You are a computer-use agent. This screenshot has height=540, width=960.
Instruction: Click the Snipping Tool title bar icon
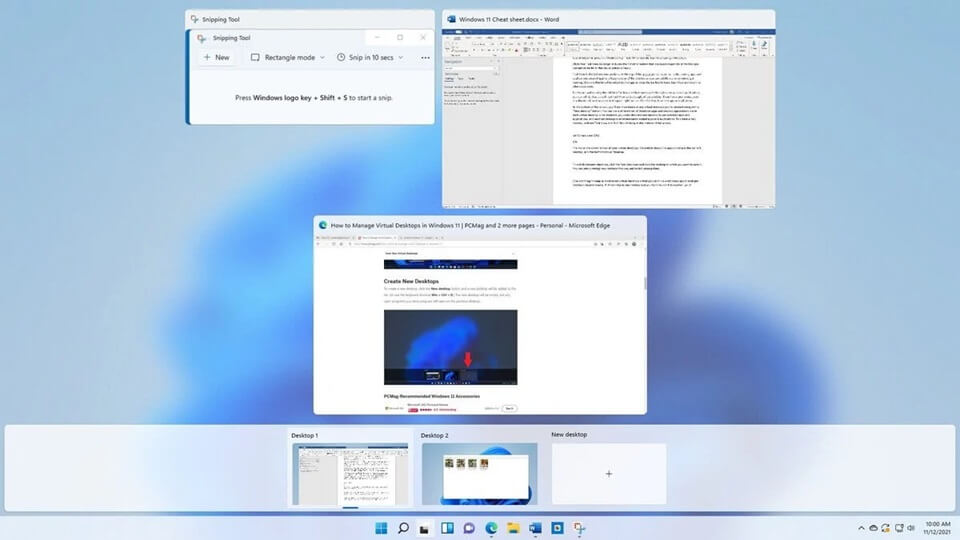pos(195,19)
